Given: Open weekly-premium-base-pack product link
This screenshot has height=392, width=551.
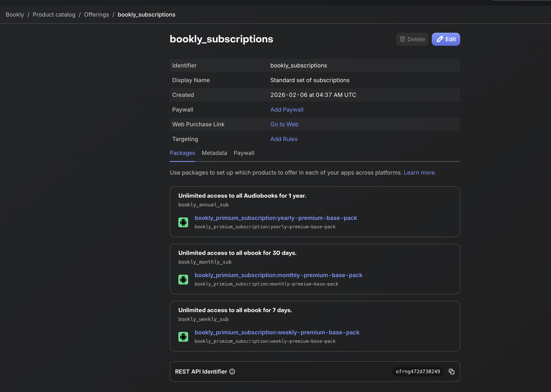Looking at the screenshot, I should coord(277,332).
